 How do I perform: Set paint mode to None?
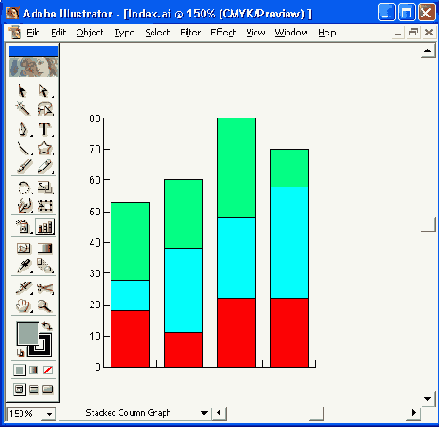tap(48, 370)
